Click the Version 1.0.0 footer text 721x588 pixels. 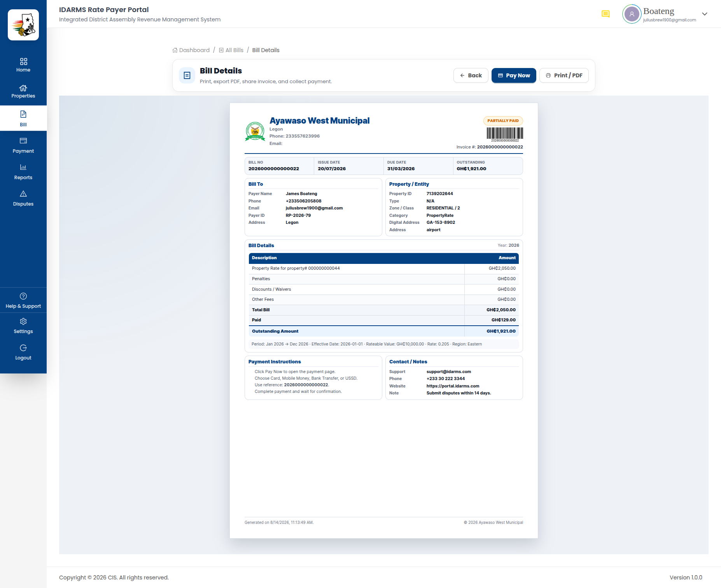pyautogui.click(x=686, y=578)
